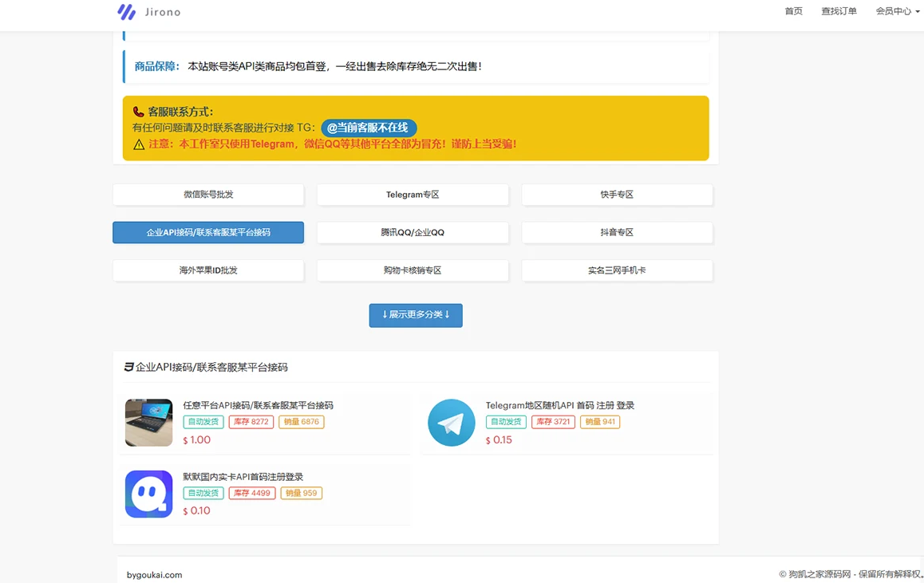Viewport: 924px width, 583px height.
Task: Select 首页 in the top navigation
Action: point(792,11)
